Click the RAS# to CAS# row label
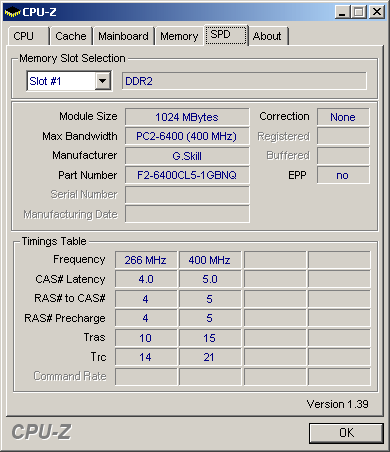 click(x=70, y=298)
